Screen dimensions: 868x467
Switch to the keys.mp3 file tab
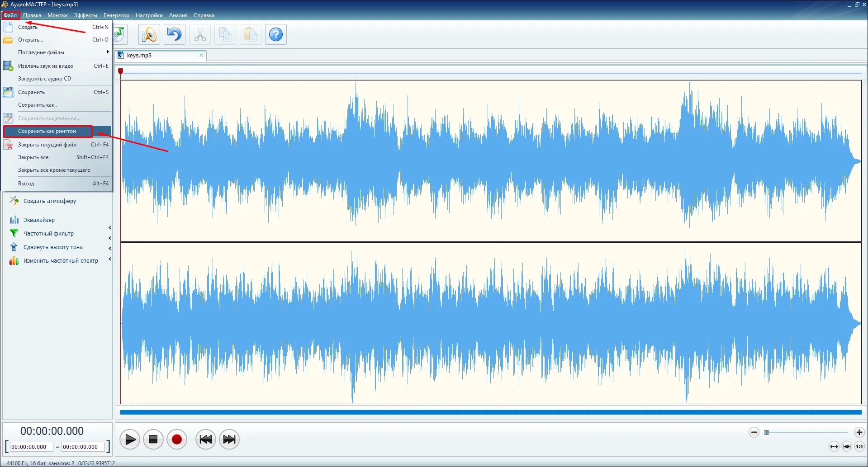point(161,56)
